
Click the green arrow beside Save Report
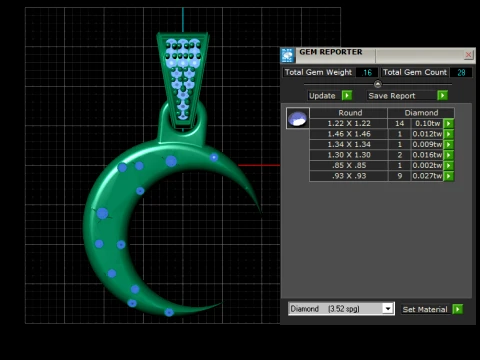coord(442,96)
